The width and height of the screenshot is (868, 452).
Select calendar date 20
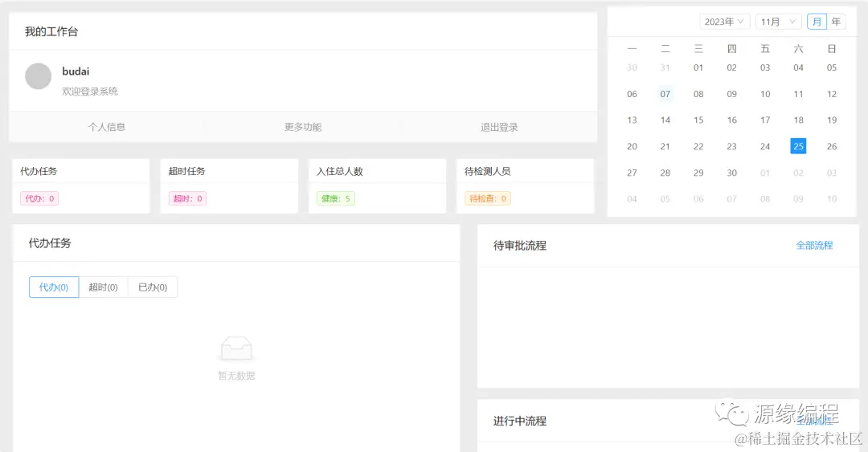click(x=633, y=146)
